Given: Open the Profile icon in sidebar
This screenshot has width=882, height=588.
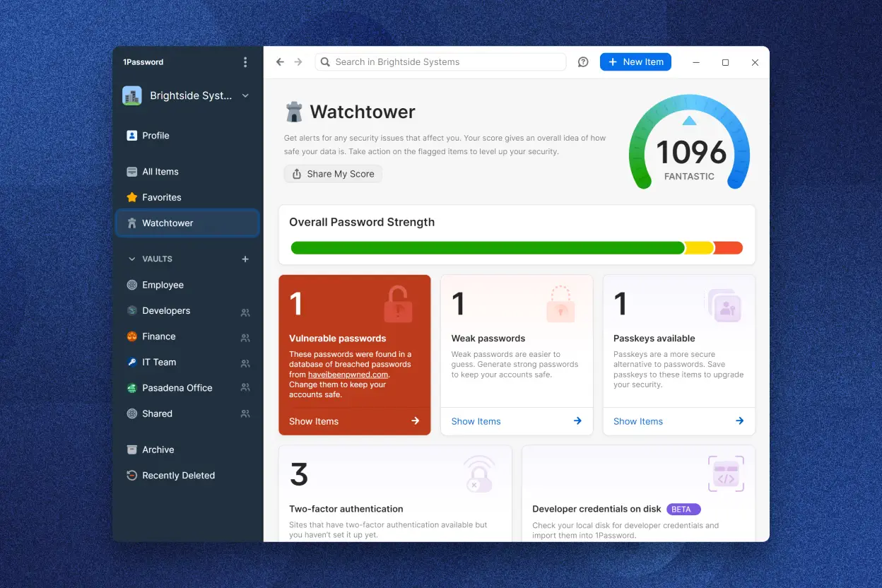Looking at the screenshot, I should (132, 136).
